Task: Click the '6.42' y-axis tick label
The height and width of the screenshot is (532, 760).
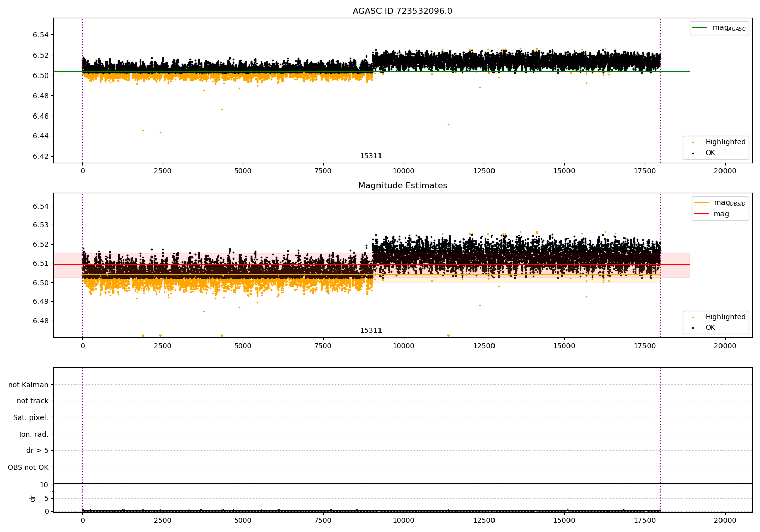Action: tap(41, 156)
